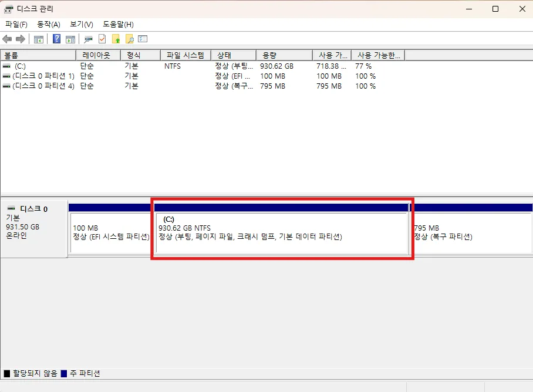The width and height of the screenshot is (533, 392).
Task: Click the yellow folder with magnifier icon
Action: pyautogui.click(x=130, y=39)
